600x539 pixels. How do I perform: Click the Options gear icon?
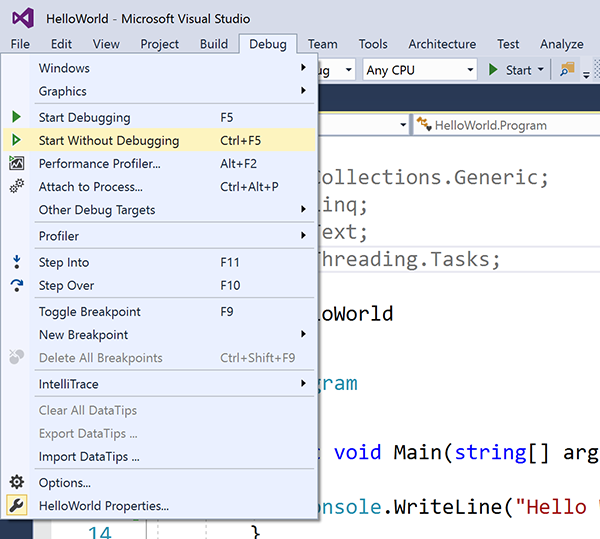tap(16, 482)
